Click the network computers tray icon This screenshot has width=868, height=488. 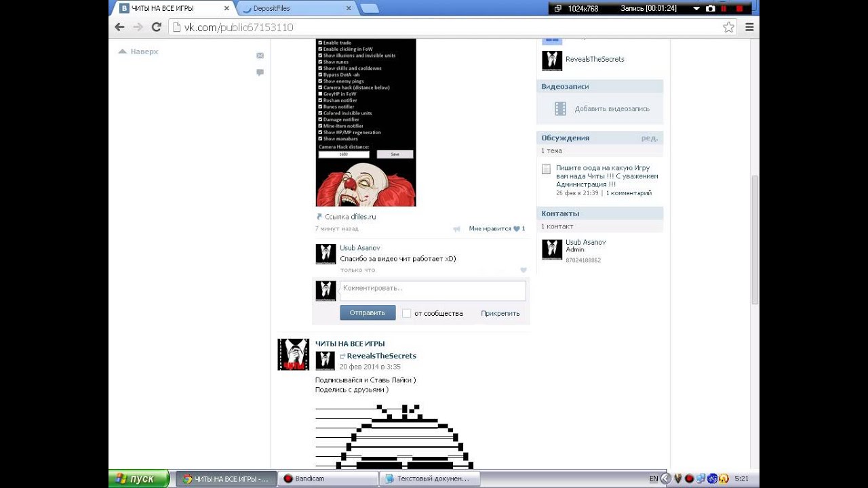pyautogui.click(x=701, y=479)
